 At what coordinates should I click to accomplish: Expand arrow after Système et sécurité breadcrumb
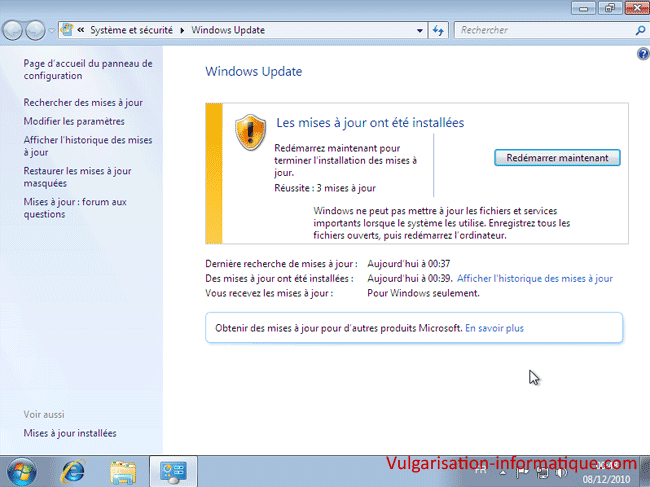(x=182, y=30)
